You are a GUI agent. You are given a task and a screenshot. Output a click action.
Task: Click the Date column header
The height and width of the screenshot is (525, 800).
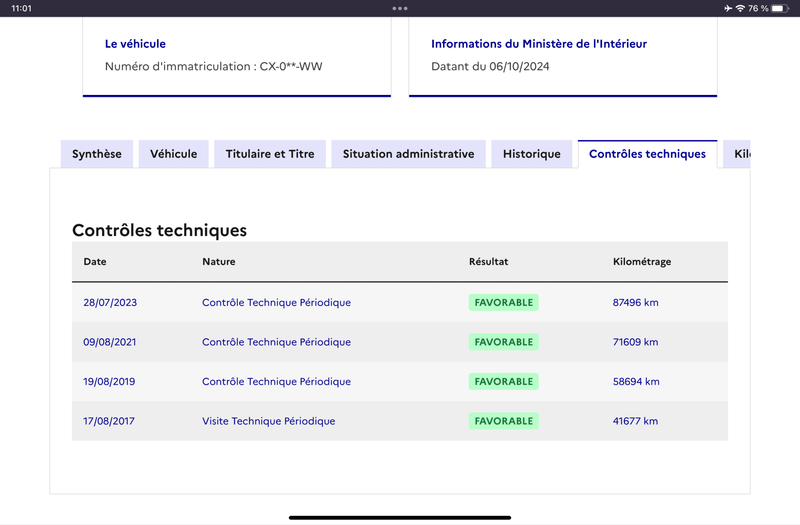click(95, 261)
